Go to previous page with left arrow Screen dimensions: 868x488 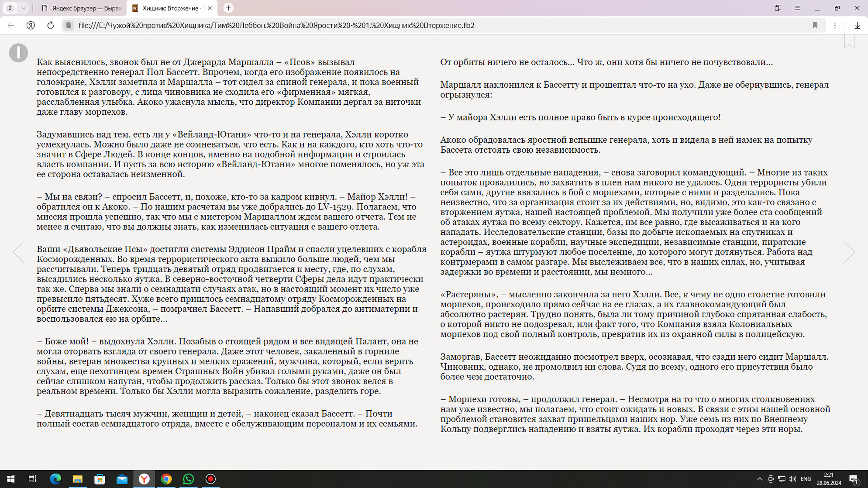click(x=19, y=252)
